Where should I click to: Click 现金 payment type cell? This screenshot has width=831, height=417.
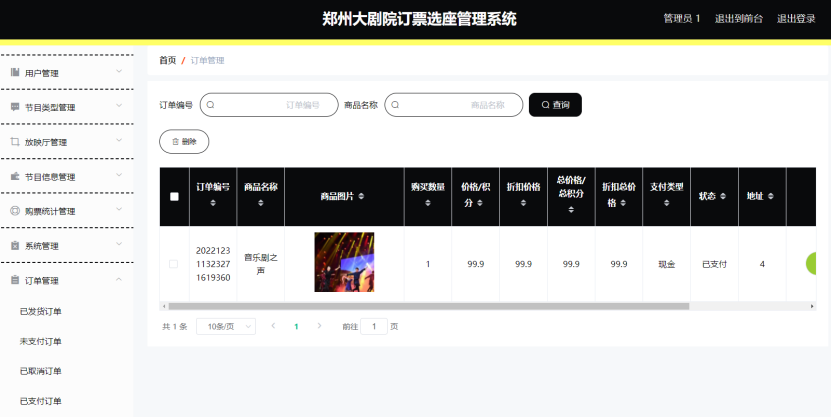(667, 264)
